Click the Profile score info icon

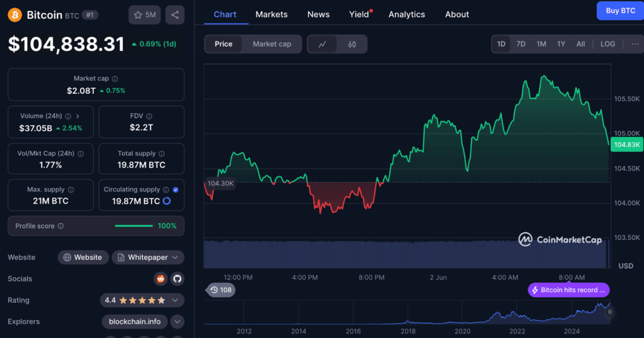click(60, 226)
